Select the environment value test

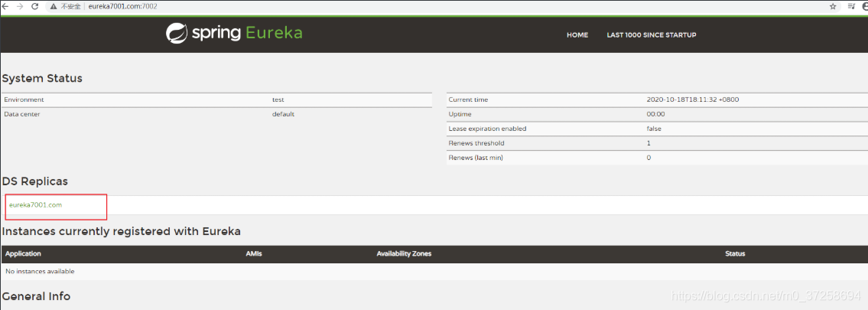tap(278, 100)
